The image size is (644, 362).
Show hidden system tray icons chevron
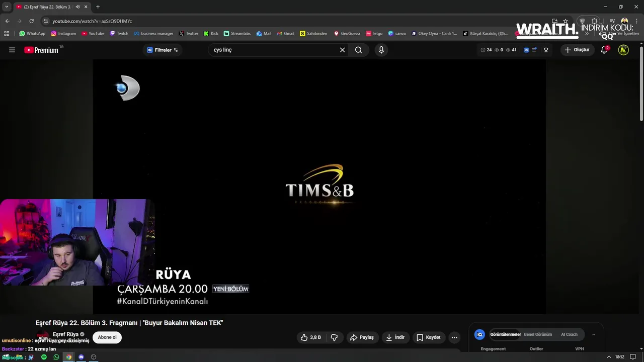click(x=609, y=357)
